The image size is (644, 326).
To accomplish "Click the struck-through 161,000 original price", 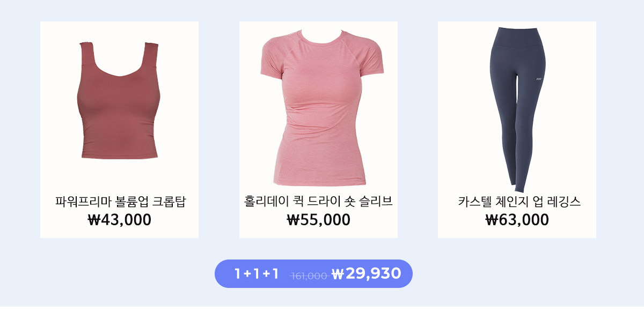I will click(x=309, y=276).
